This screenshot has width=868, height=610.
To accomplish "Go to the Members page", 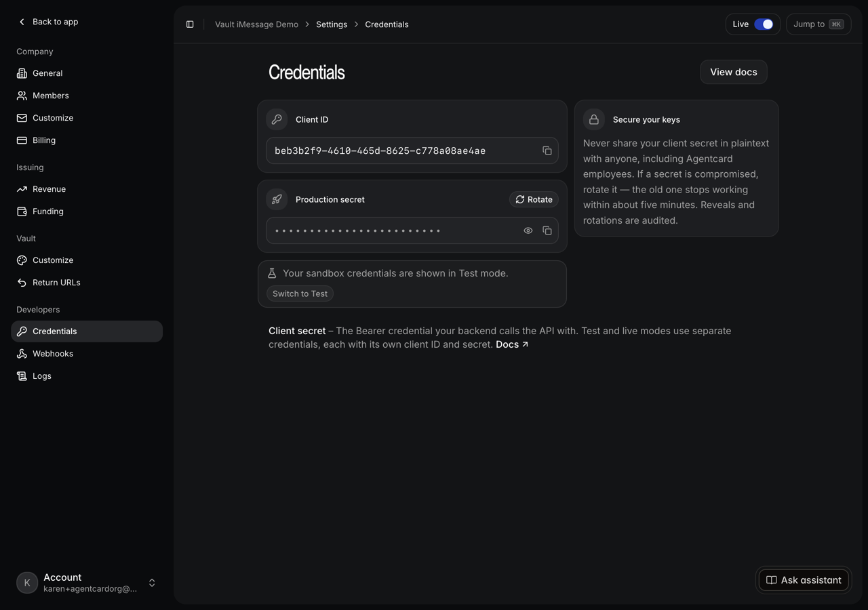I will tap(87, 96).
